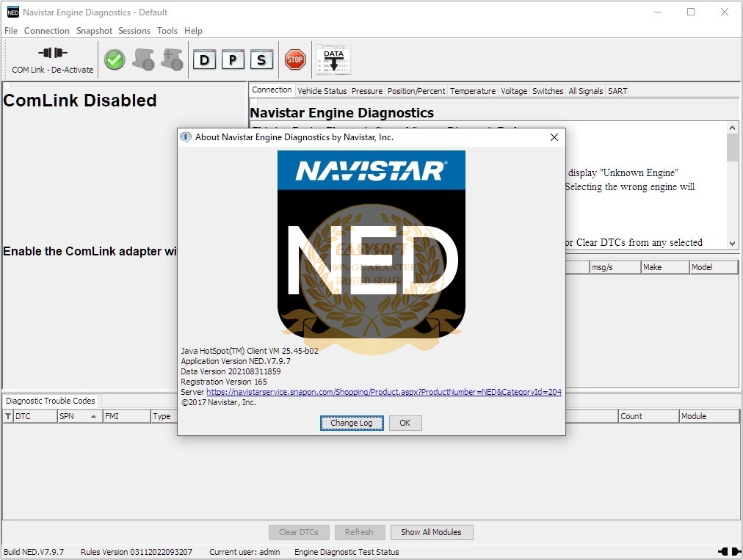Close the About Navistar Engine Diagnostics dialog

click(x=554, y=137)
